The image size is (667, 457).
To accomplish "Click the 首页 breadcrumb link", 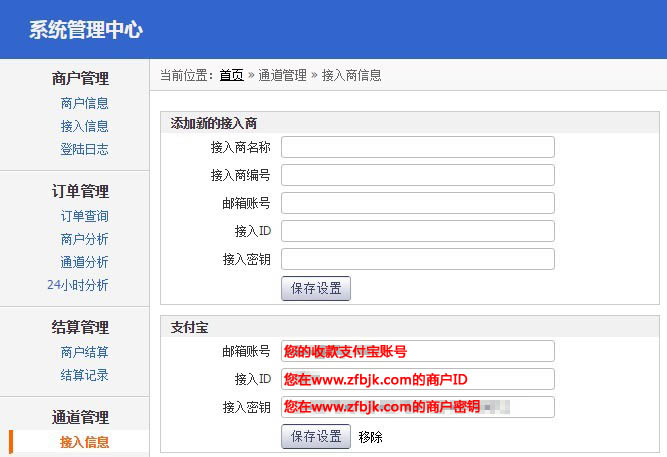I will (231, 75).
